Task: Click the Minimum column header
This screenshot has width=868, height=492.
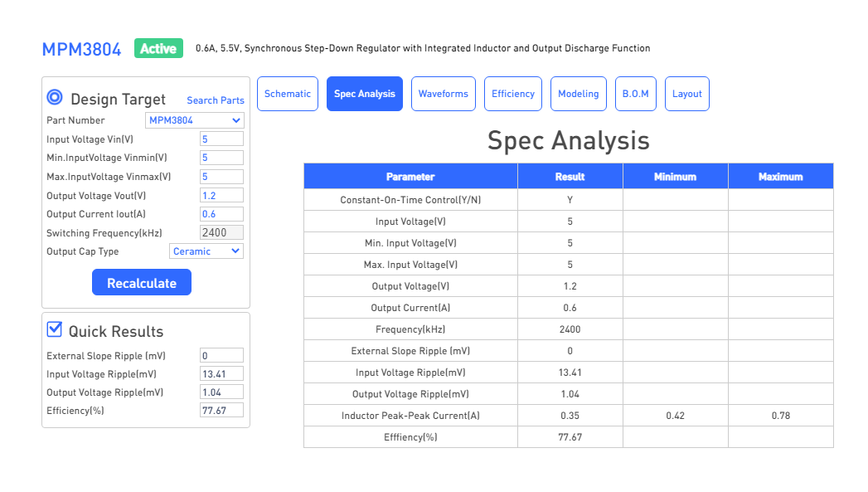Action: pos(676,176)
